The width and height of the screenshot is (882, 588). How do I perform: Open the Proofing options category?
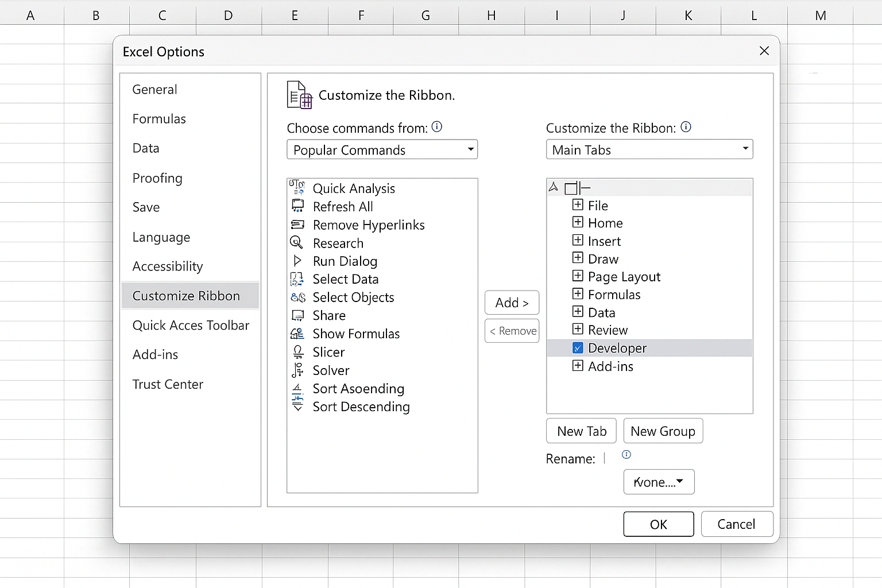[190, 178]
